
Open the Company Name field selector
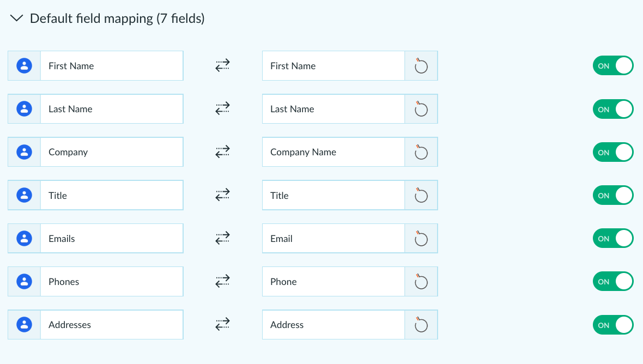tap(333, 152)
